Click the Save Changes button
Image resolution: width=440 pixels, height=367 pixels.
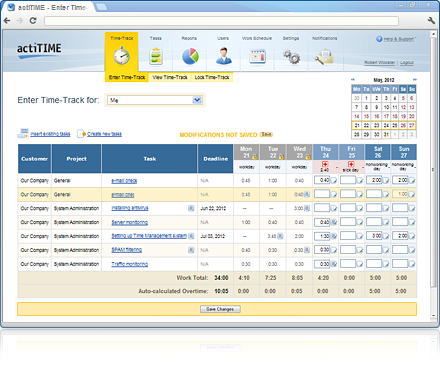pyautogui.click(x=220, y=309)
